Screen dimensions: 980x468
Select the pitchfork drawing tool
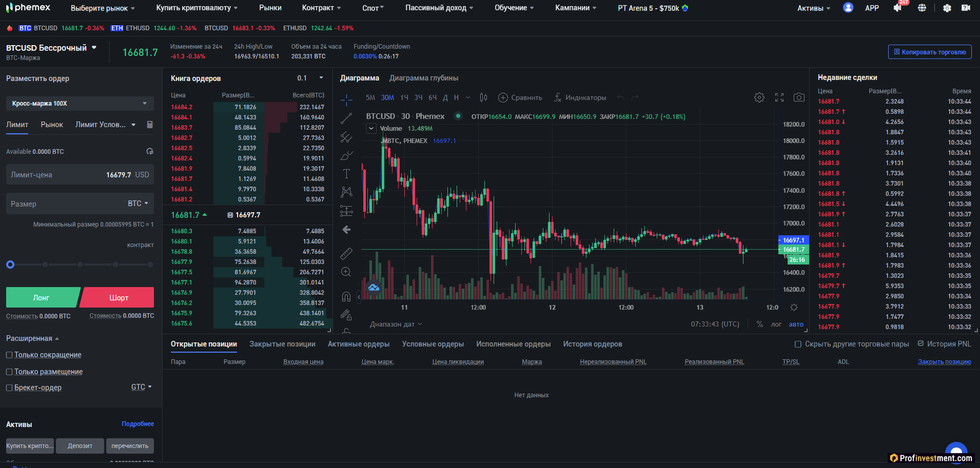tap(346, 137)
